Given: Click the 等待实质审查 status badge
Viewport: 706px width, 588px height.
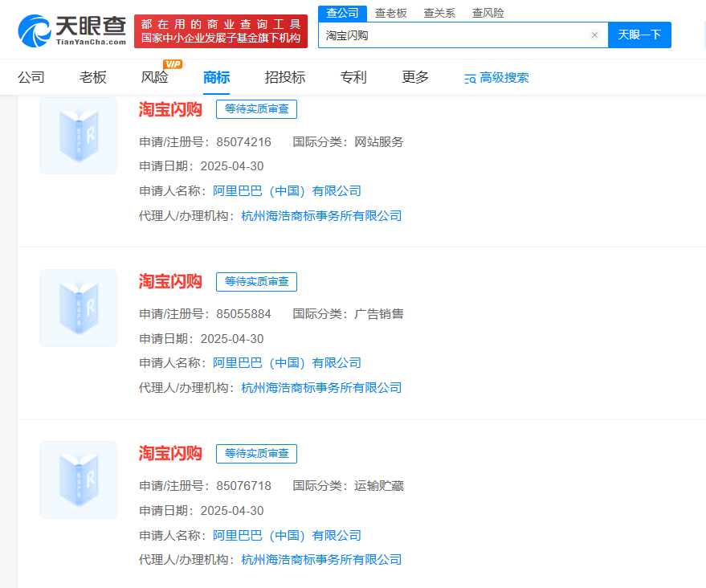Looking at the screenshot, I should (x=256, y=109).
